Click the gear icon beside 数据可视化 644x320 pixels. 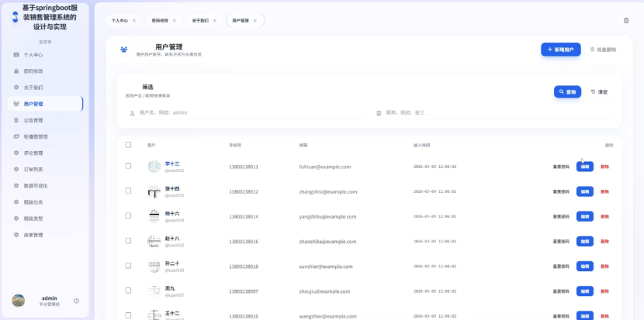coord(16,186)
